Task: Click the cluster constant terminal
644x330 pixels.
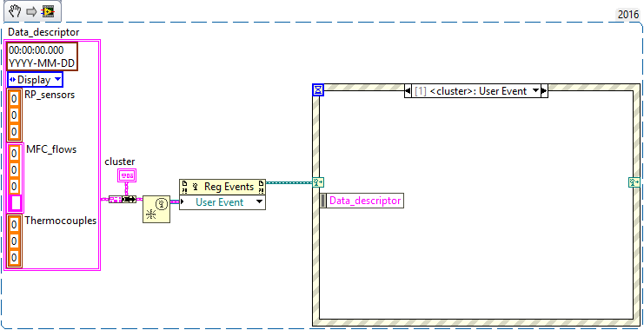Action: point(127,175)
